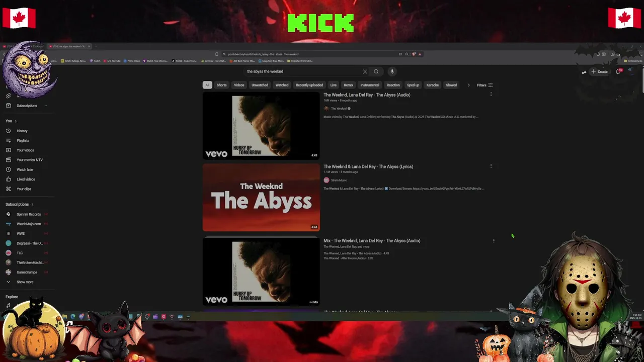Open Your videos in the sidebar
644x362 pixels.
(x=25, y=150)
